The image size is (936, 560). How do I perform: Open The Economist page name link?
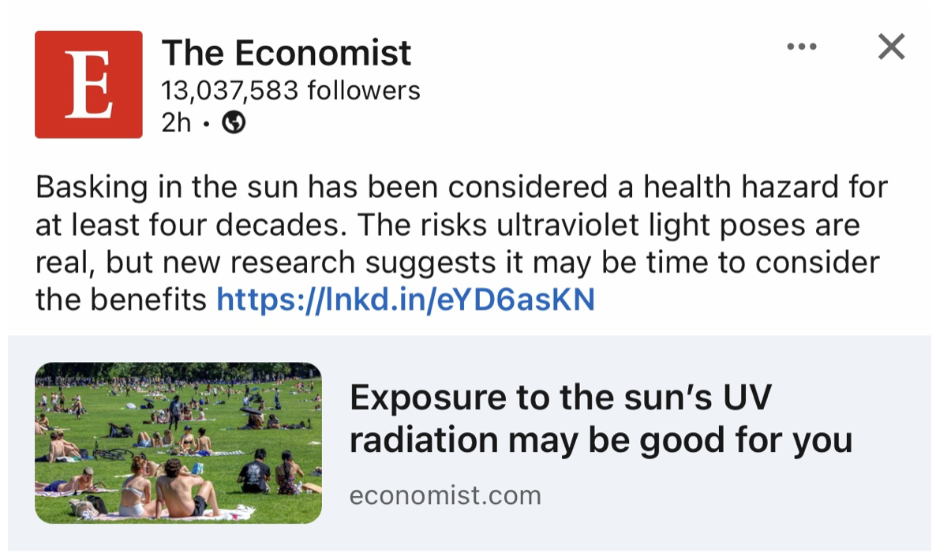(x=286, y=53)
